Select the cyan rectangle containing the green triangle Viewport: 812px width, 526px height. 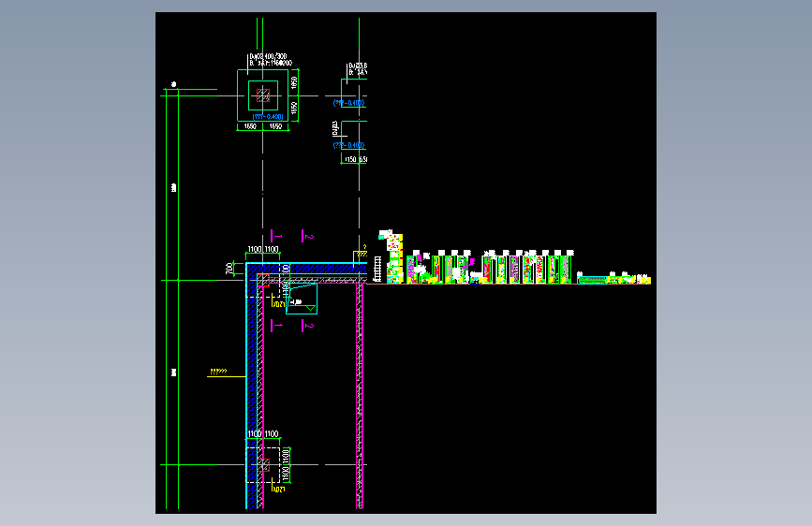[302, 299]
